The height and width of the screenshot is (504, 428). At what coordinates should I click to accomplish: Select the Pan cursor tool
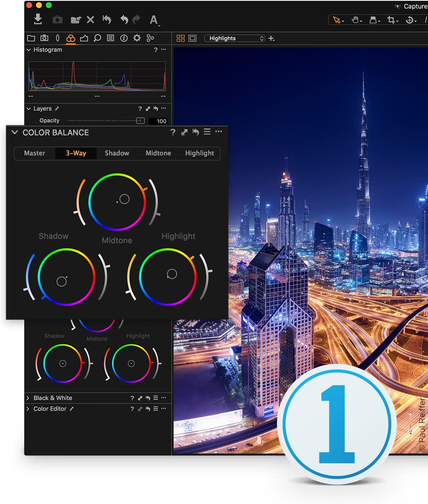coord(356,19)
